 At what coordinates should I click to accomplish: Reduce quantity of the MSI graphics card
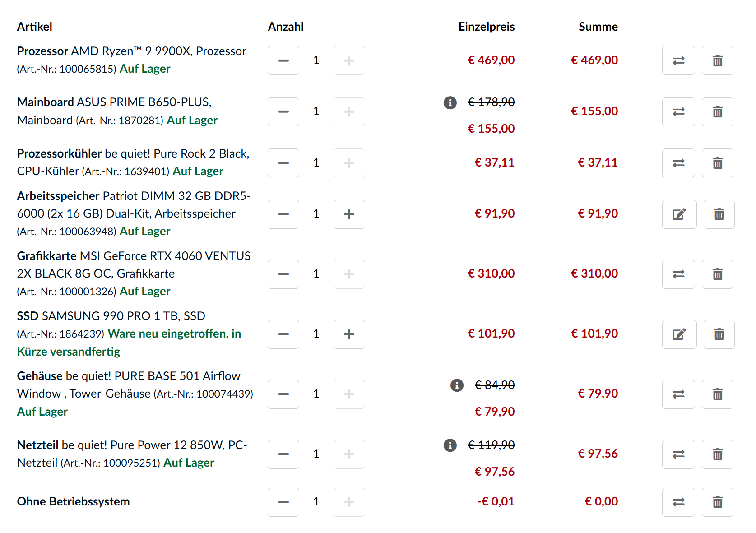pyautogui.click(x=283, y=274)
